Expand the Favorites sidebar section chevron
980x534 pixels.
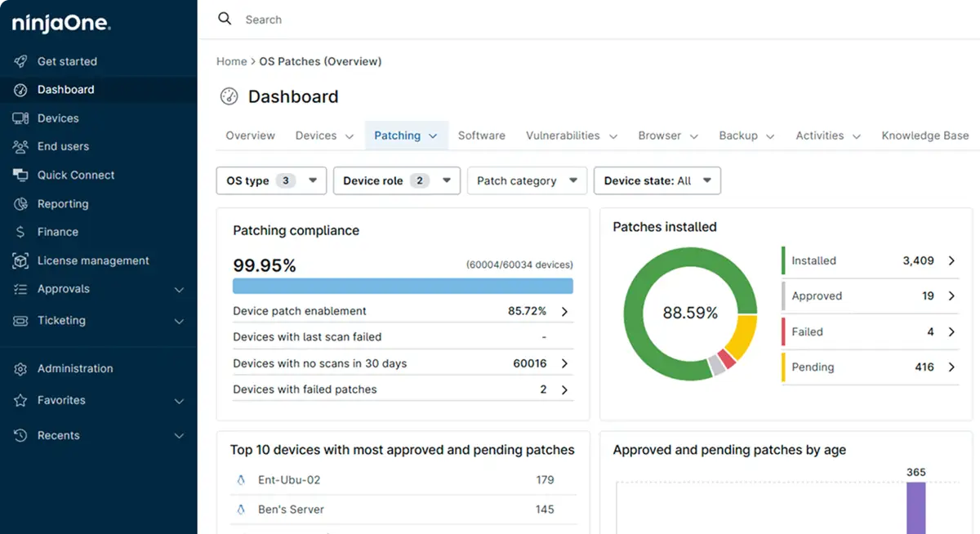point(179,402)
